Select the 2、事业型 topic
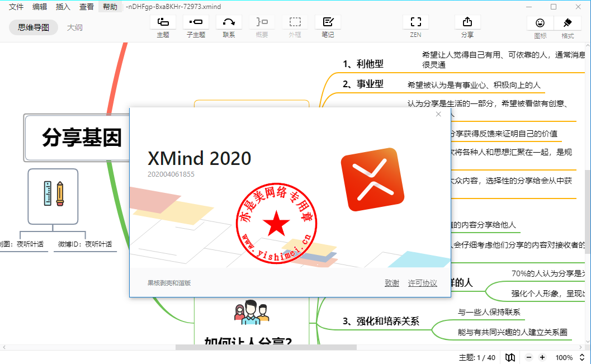The image size is (591, 364). [363, 84]
